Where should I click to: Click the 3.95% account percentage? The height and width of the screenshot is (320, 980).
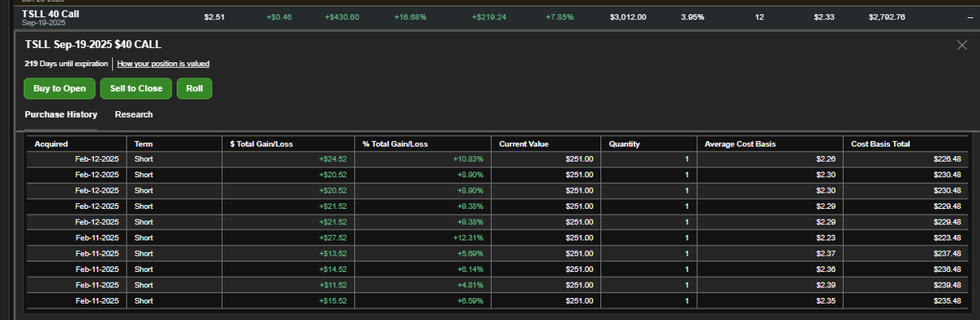(x=693, y=16)
